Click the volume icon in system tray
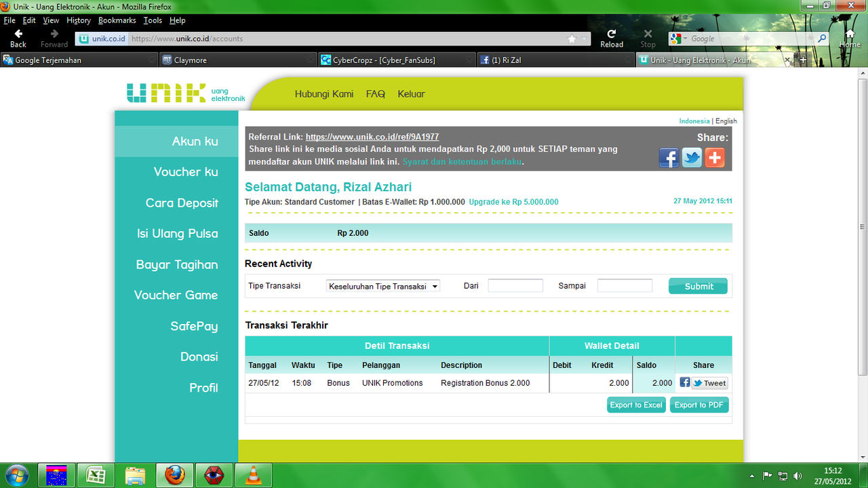 coord(797,476)
